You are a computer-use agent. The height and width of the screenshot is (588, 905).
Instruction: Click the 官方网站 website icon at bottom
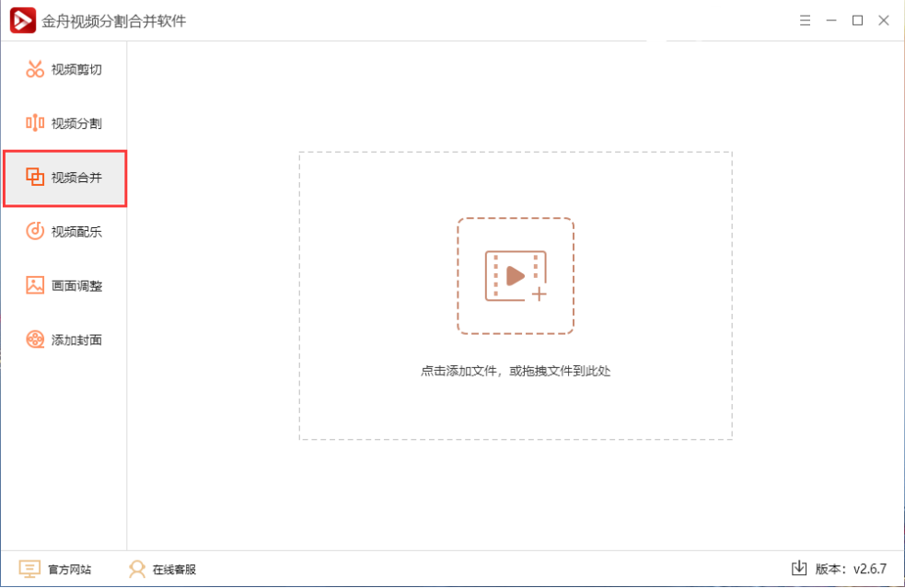coord(30,569)
